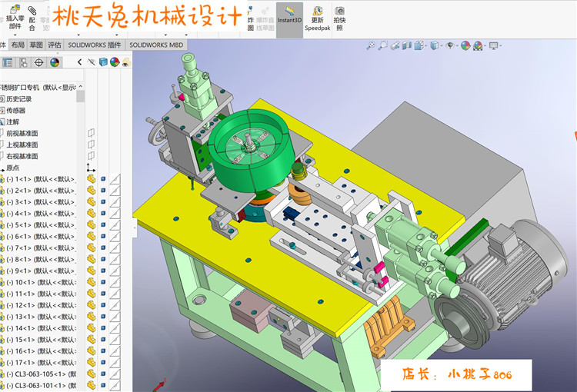Image resolution: width=577 pixels, height=392 pixels.
Task: Expand dropdown arrow under 插入零部件
Action: [15, 35]
